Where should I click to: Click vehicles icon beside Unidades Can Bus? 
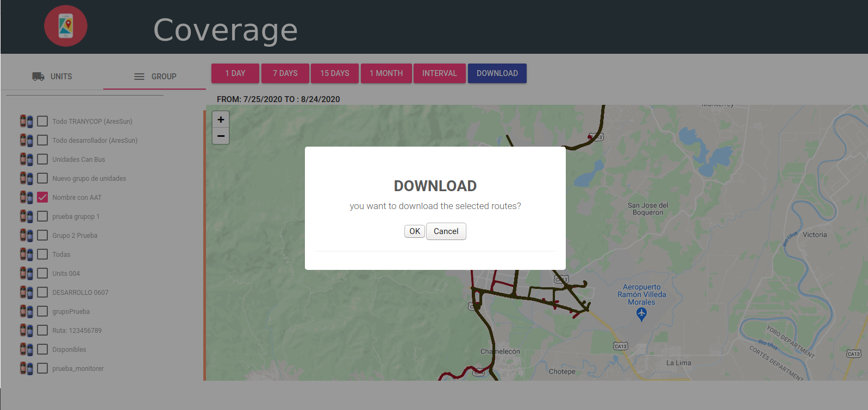click(x=27, y=159)
